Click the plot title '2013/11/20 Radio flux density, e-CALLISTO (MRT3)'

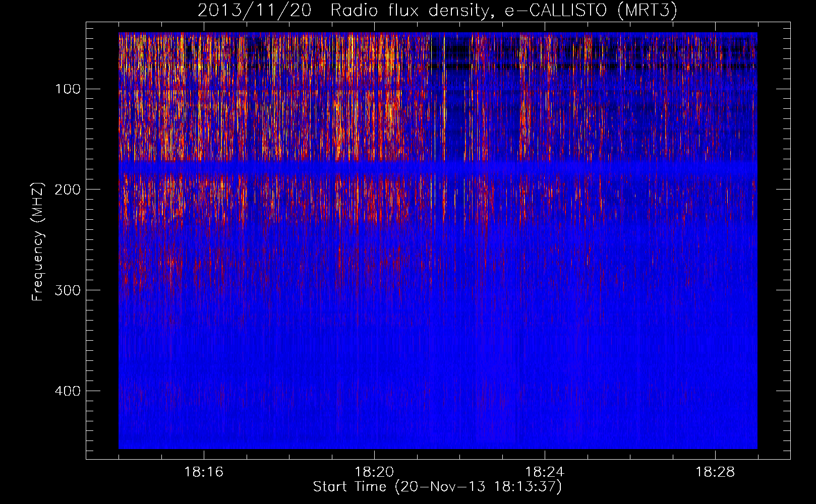pyautogui.click(x=437, y=11)
